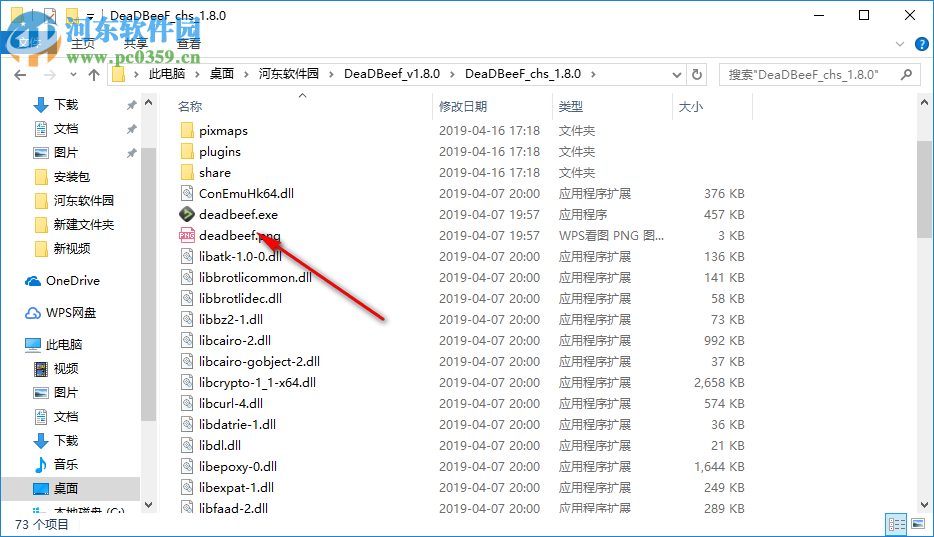Select libbz2-1.dll file
The height and width of the screenshot is (537, 934).
click(x=231, y=320)
